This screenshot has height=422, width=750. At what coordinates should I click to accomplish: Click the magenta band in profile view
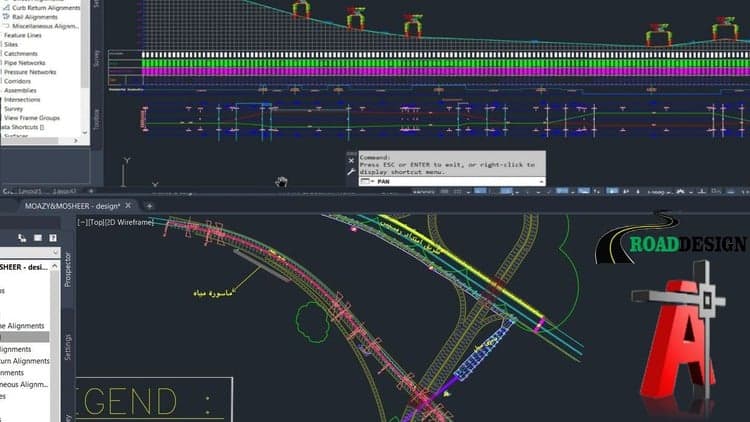coord(446,72)
